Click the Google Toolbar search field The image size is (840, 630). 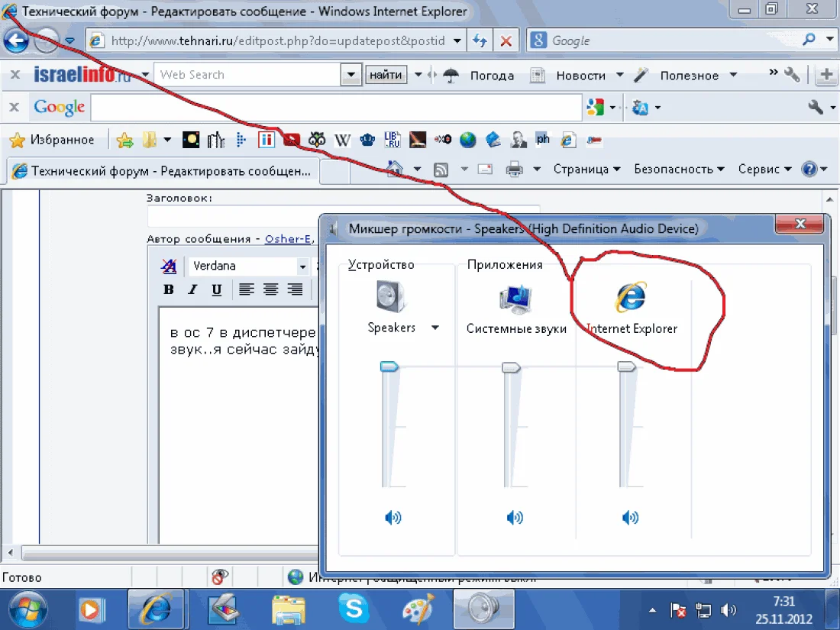tap(337, 108)
